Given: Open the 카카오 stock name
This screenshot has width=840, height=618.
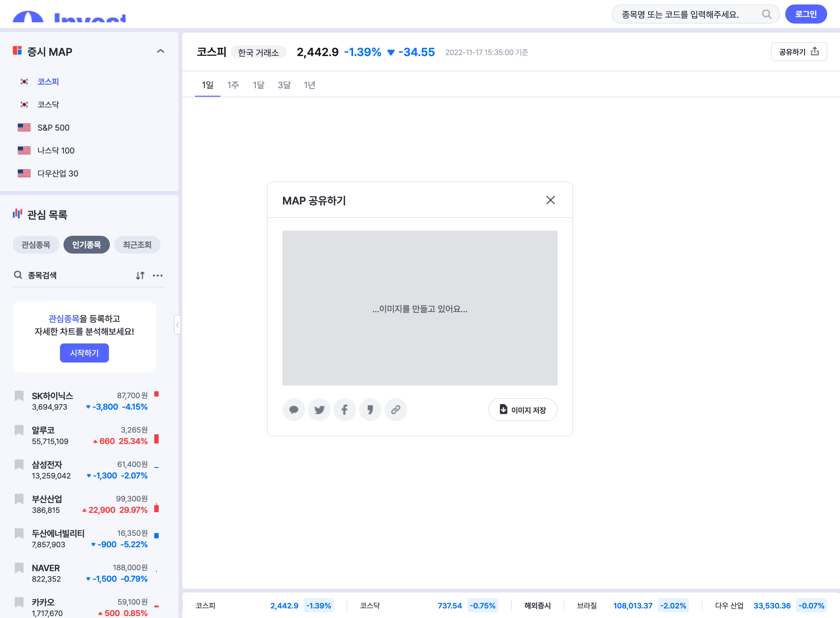Looking at the screenshot, I should [x=43, y=602].
